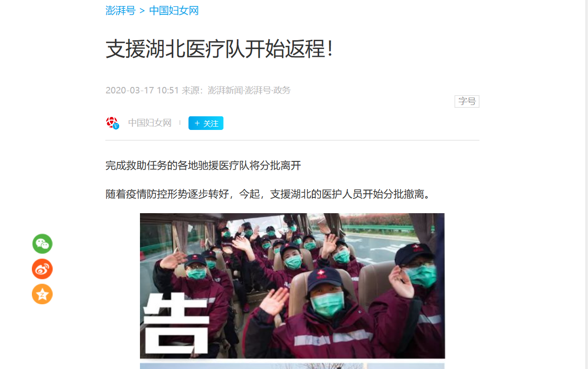Viewport: 588px width, 369px height.
Task: Share article via Weibo icon
Action: (42, 269)
